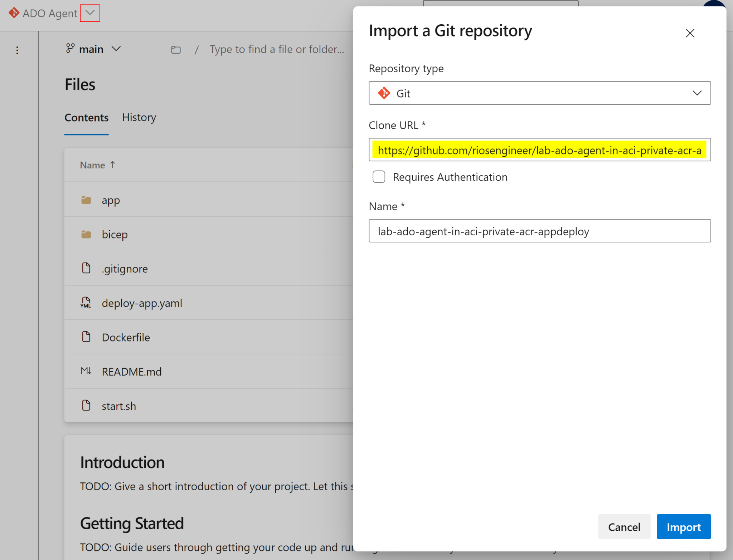Click the Markdown icon on README.md
733x560 pixels.
point(86,371)
